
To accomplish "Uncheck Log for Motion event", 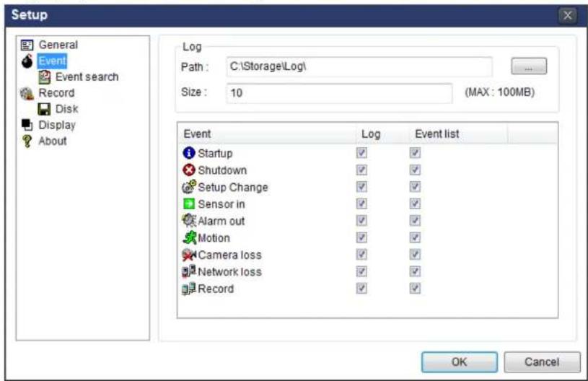I will [361, 237].
